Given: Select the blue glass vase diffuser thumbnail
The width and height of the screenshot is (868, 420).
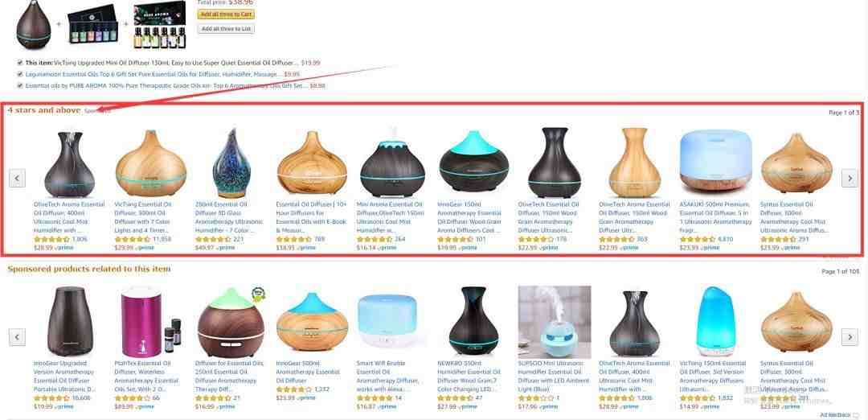Looking at the screenshot, I should 232,163.
